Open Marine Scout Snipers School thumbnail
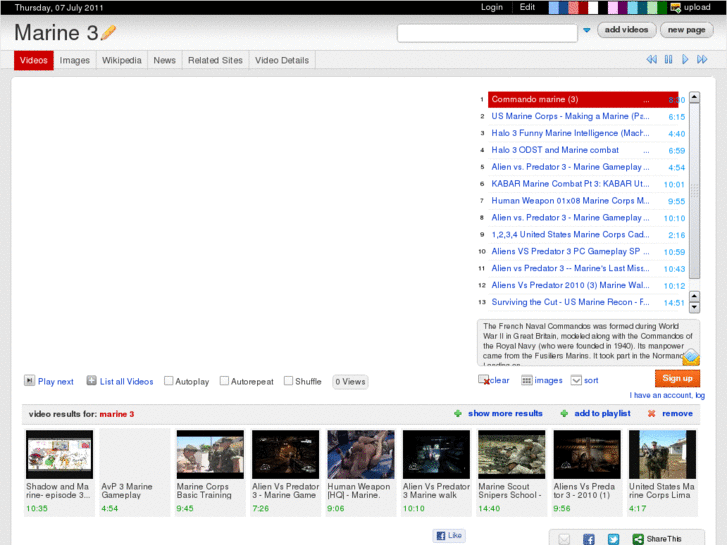The image size is (727, 545). (511, 454)
